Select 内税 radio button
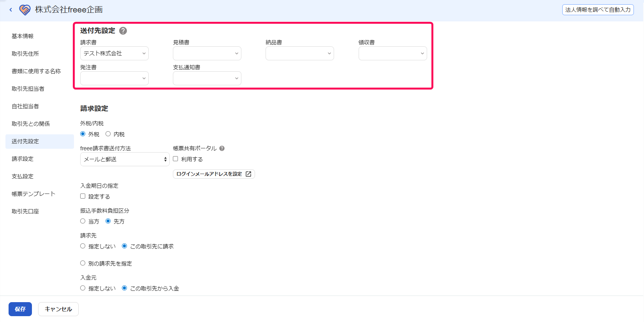Viewport: 644px width, 322px height. 108,134
